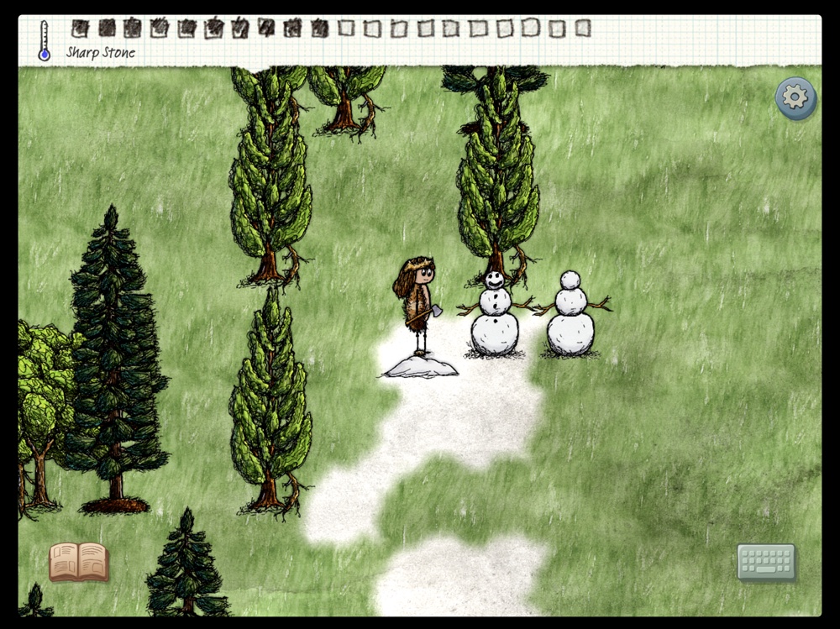This screenshot has height=629, width=840.
Task: Click the 'Sharp Stone' label
Action: (101, 53)
